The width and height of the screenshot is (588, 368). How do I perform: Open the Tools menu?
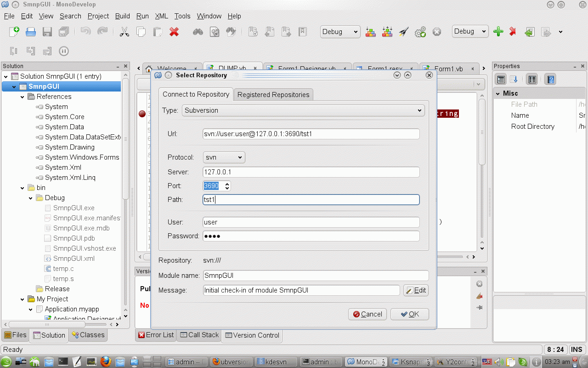[182, 16]
